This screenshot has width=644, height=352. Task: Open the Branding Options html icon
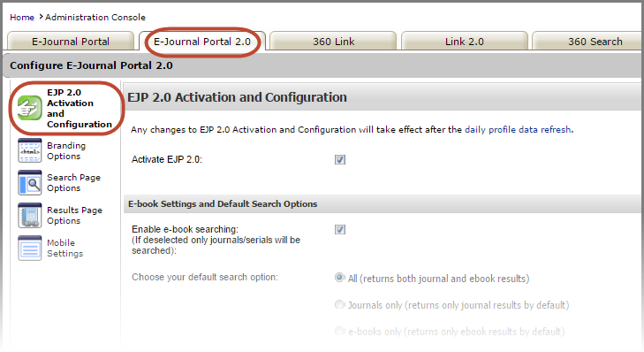coord(29,150)
